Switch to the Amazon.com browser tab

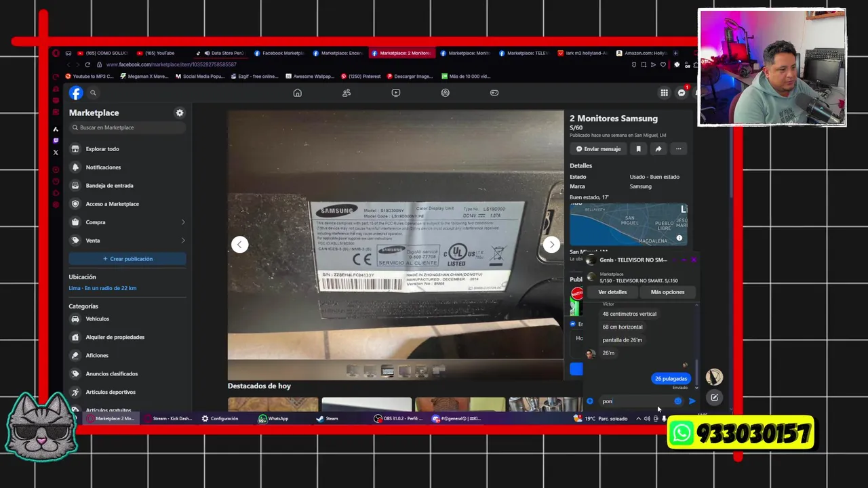[x=641, y=53]
